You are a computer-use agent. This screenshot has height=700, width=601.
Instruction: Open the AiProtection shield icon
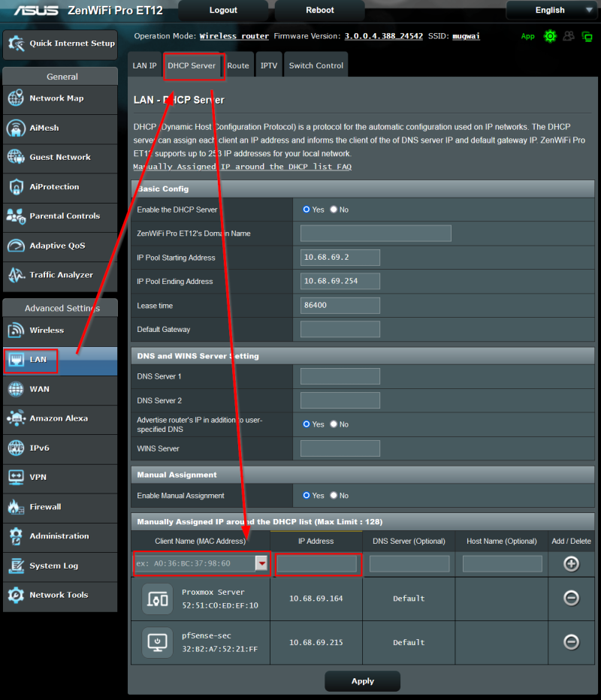[x=17, y=186]
